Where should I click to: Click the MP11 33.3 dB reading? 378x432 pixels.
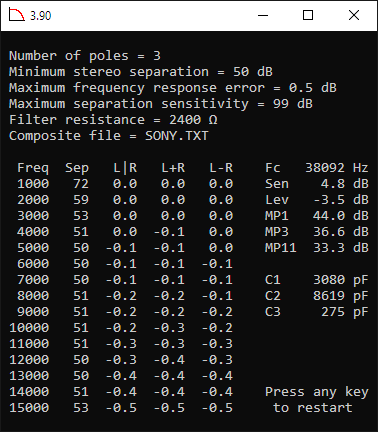tap(317, 248)
